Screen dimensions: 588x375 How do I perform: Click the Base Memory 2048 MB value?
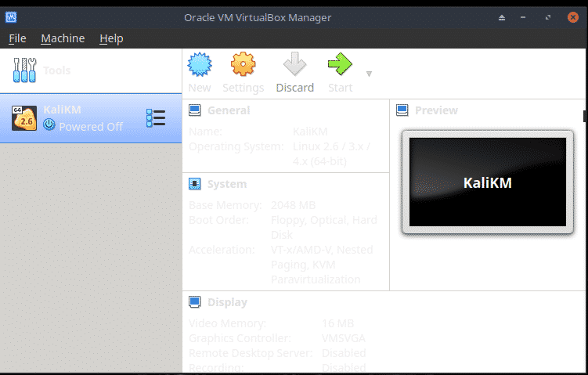tap(294, 205)
